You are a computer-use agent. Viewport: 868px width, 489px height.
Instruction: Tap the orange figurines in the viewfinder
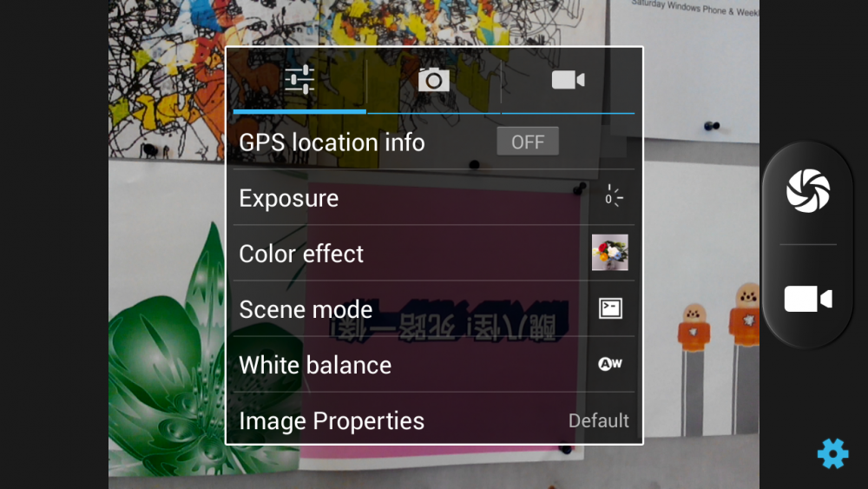pos(719,321)
